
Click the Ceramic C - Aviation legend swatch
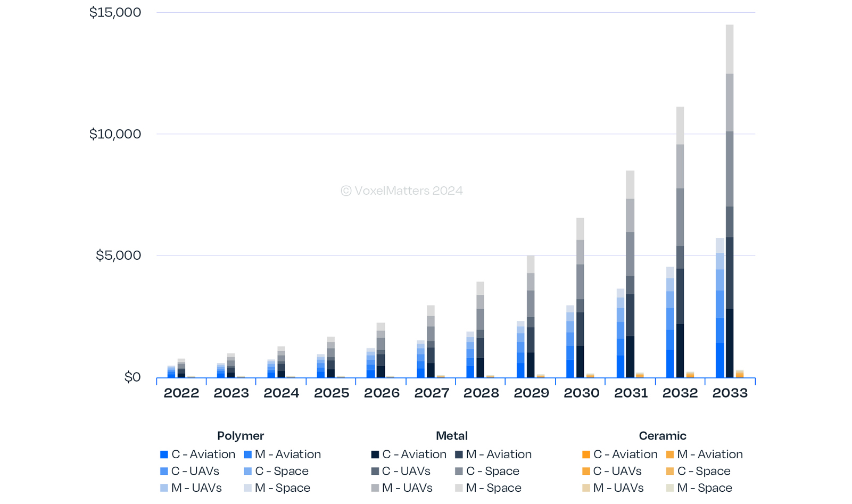coord(586,455)
